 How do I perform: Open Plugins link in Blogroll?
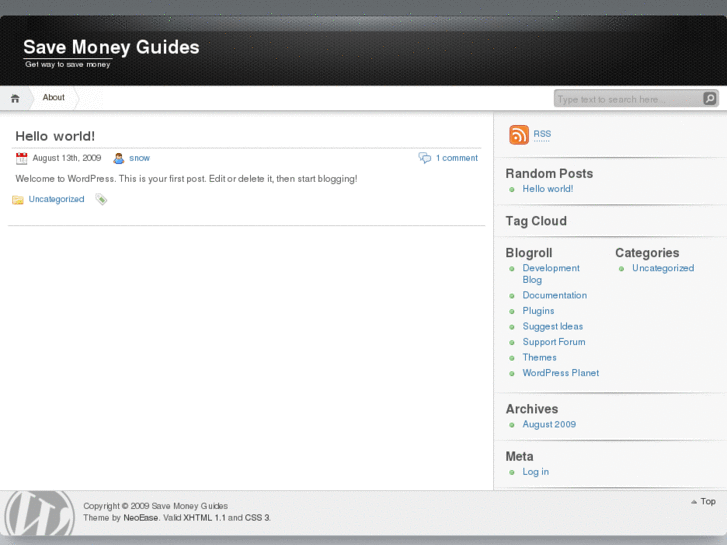(538, 311)
